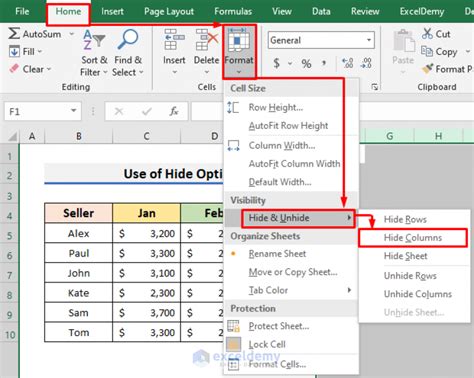Select Protect Sheet option
The height and width of the screenshot is (378, 474).
[x=279, y=326]
